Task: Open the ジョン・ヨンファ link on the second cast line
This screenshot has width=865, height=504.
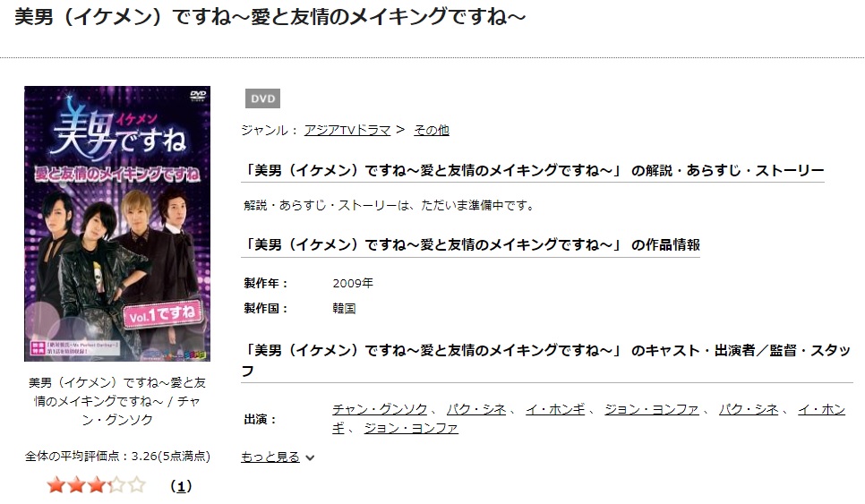Action: tap(411, 428)
